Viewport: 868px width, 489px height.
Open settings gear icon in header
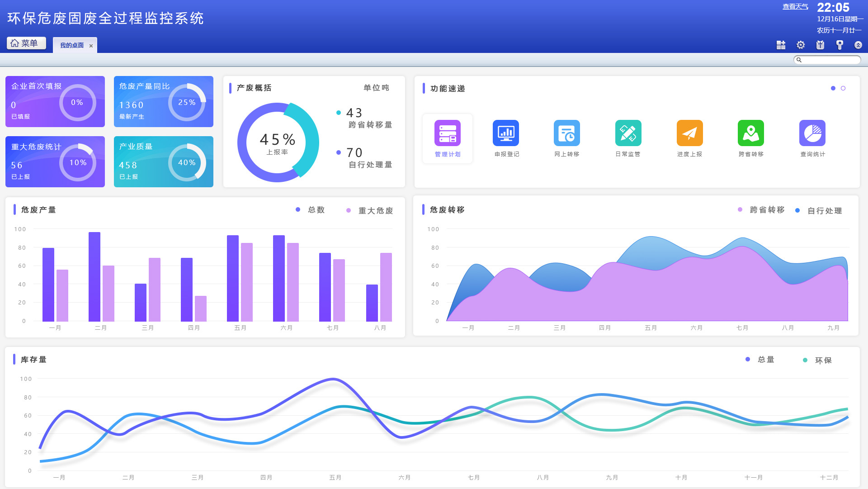pos(801,45)
